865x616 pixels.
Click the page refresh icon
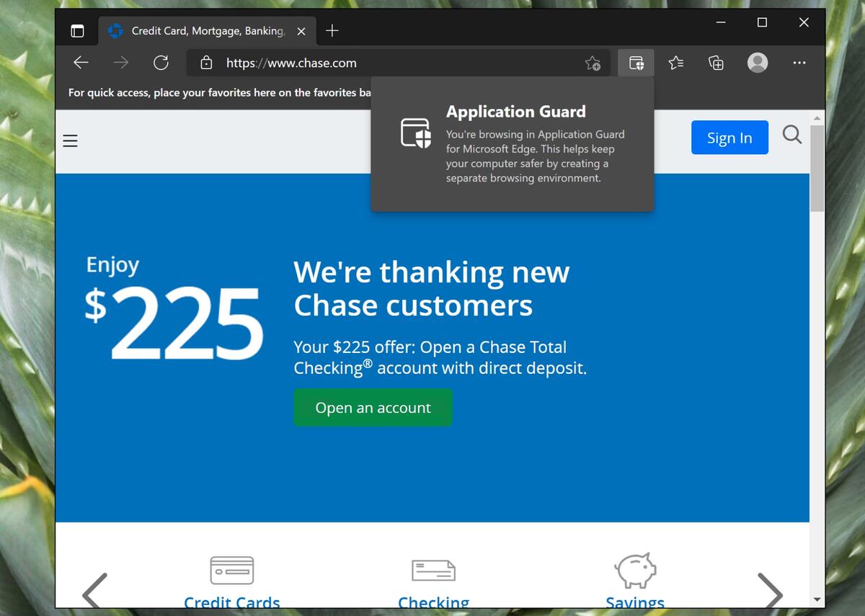tap(161, 63)
